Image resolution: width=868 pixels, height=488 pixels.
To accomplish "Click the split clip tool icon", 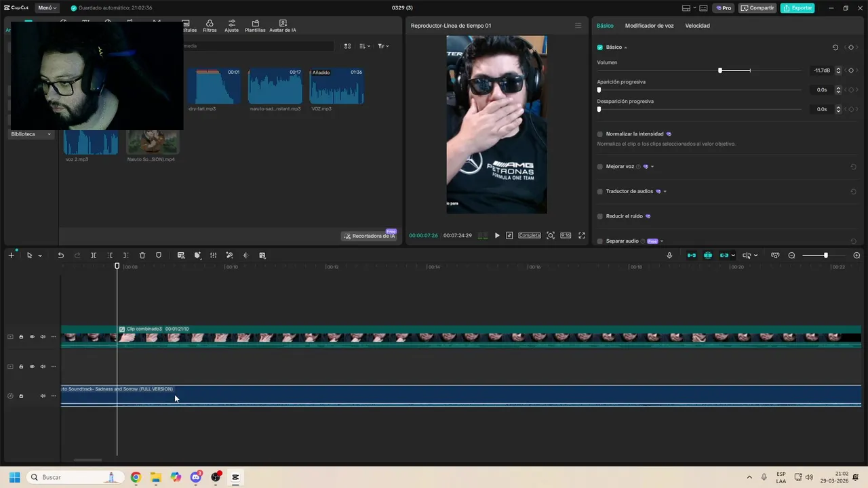I will click(x=94, y=256).
